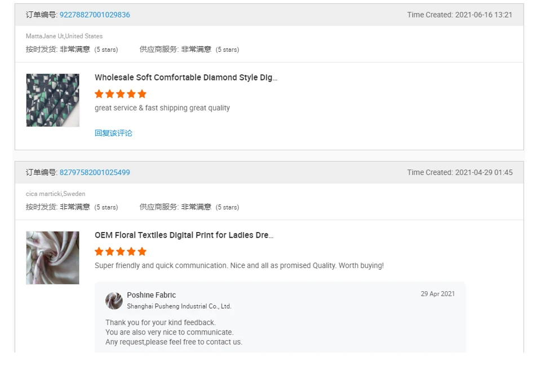This screenshot has width=541, height=392.
Task: Click the 回复该评论 reply link
Action: [x=113, y=133]
